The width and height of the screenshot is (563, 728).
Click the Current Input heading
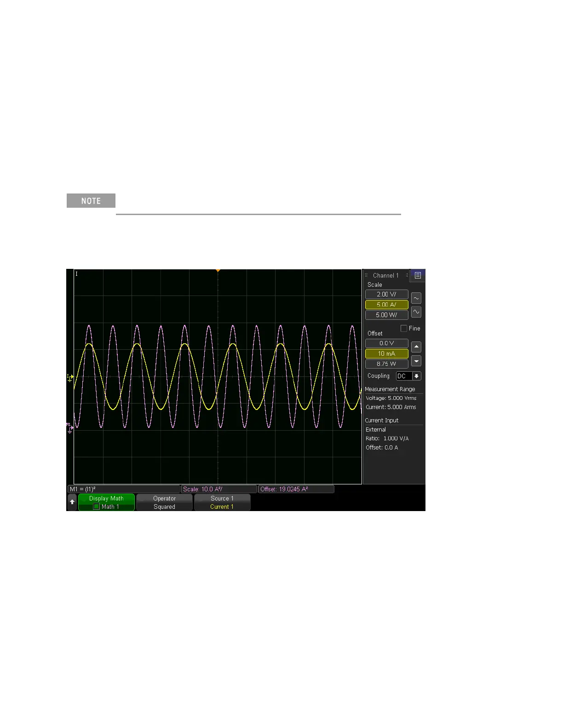pos(382,421)
